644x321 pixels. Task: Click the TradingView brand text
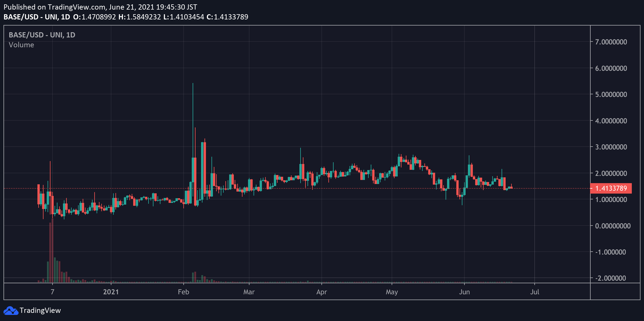tap(40, 311)
